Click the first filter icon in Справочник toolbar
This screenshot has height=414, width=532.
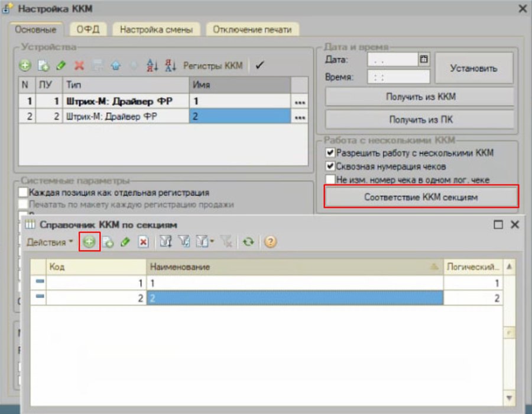point(166,242)
